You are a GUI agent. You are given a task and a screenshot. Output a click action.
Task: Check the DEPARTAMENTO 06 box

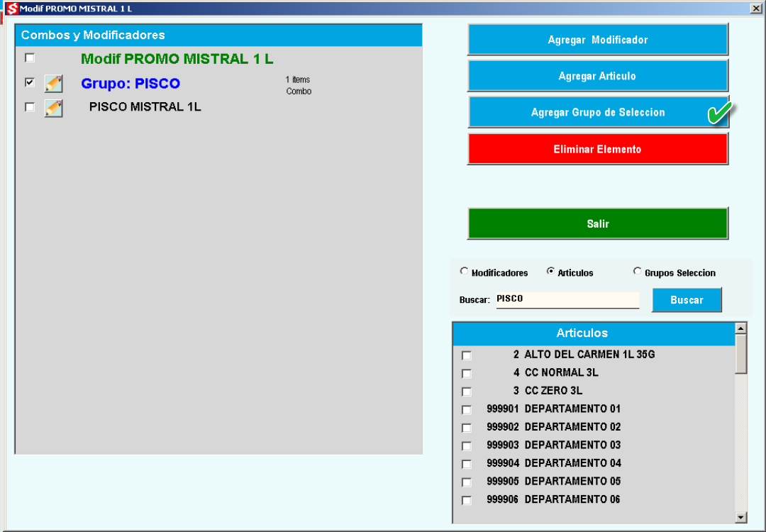click(x=467, y=500)
